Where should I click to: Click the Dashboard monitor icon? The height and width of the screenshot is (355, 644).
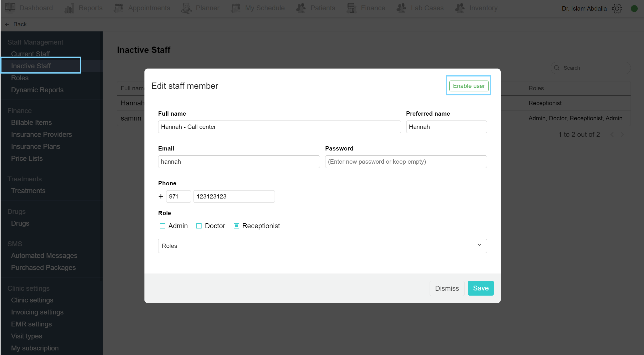[10, 8]
